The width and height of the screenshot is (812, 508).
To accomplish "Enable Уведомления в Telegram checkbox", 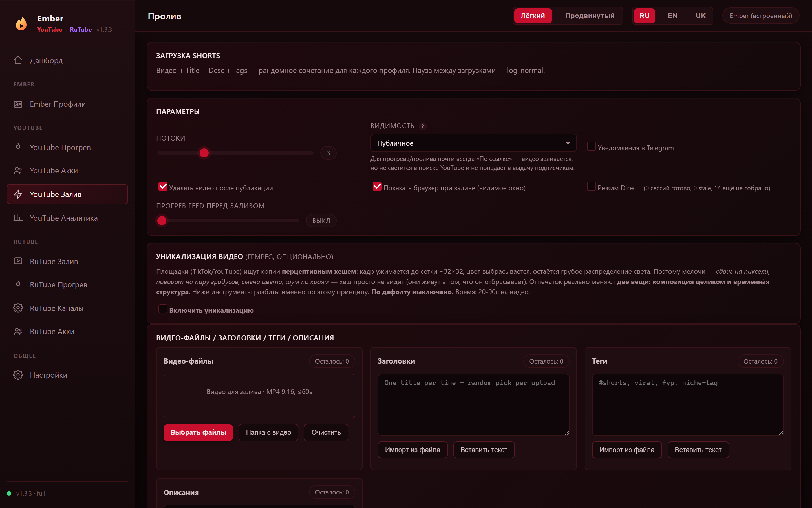I will [591, 146].
